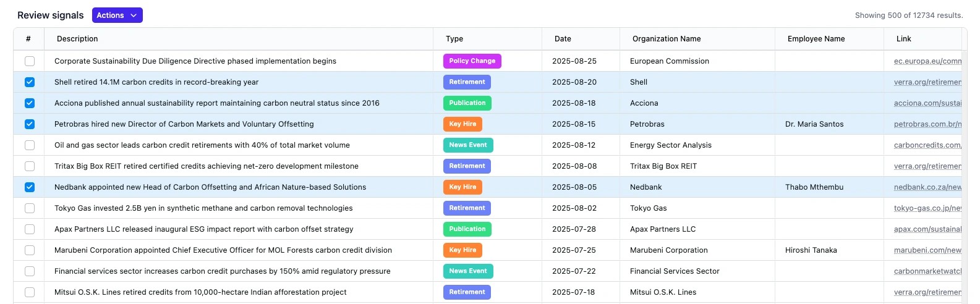Select the Tokyo Gas row checkbox

[x=30, y=208]
